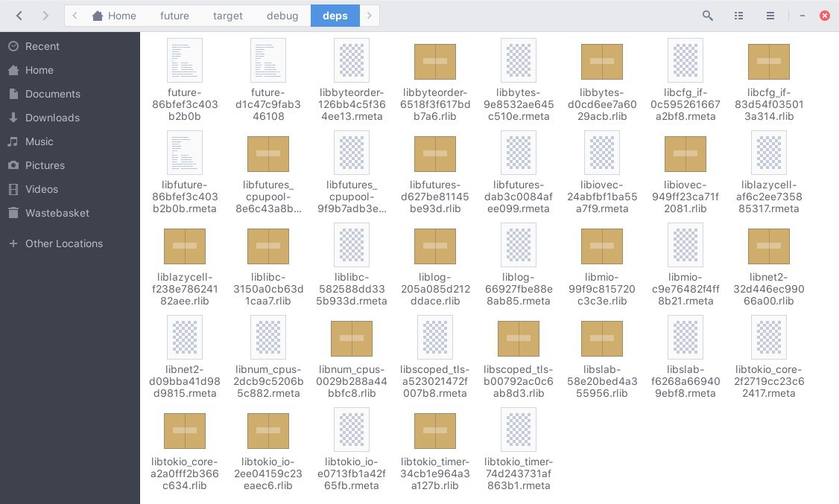This screenshot has width=839, height=504.
Task: Expand path bar with right chevron
Action: [x=369, y=16]
